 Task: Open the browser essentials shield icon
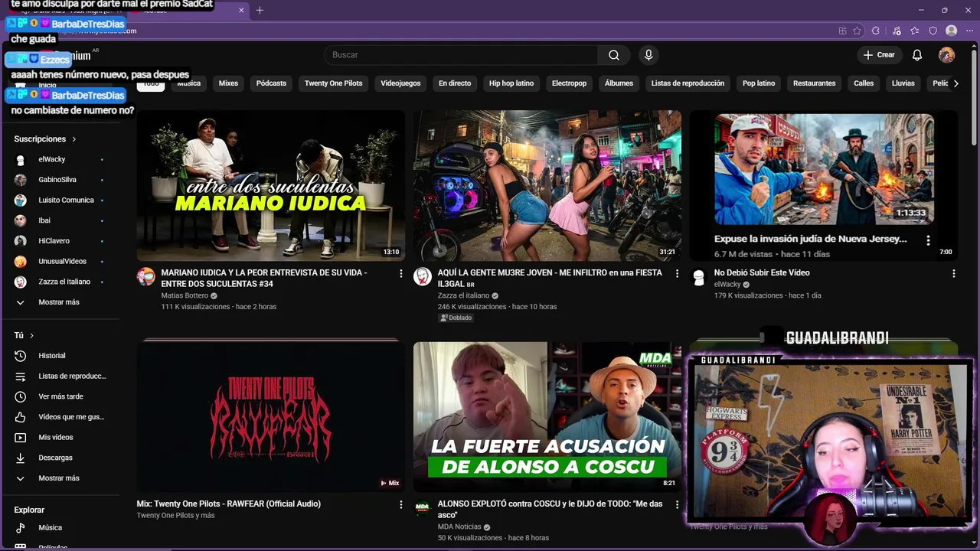[x=933, y=31]
